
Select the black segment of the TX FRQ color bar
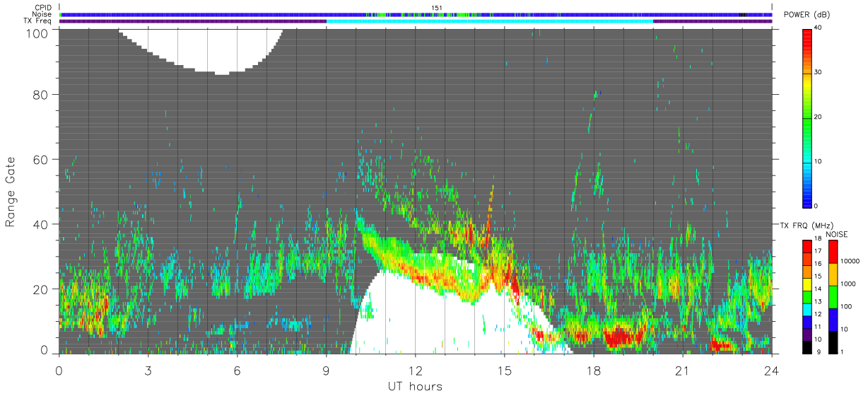pos(807,348)
